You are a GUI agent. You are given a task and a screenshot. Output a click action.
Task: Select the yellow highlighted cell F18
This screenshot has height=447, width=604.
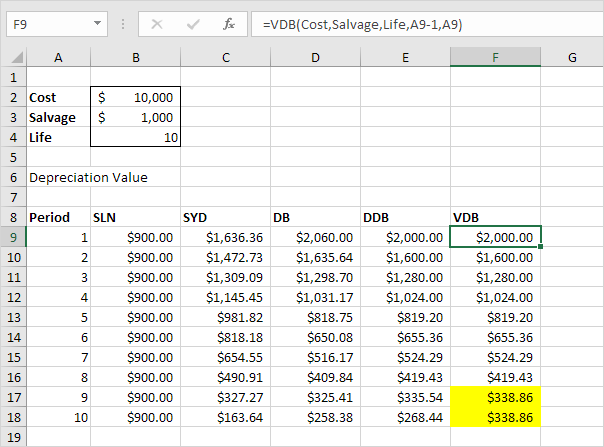click(x=495, y=417)
